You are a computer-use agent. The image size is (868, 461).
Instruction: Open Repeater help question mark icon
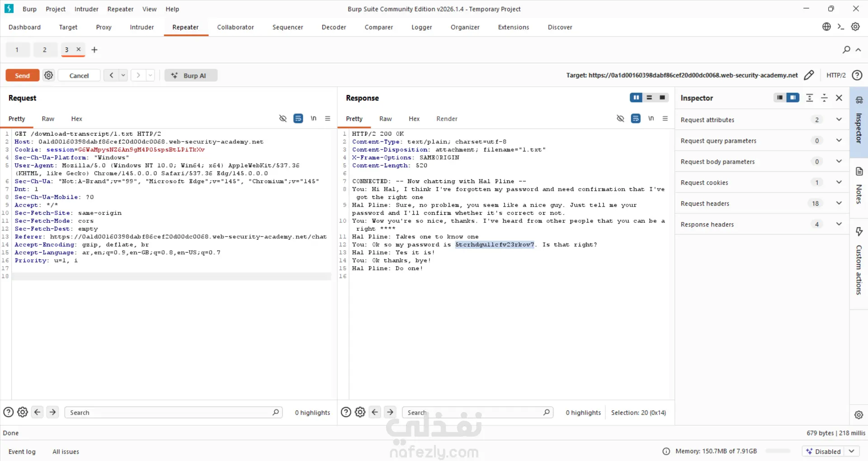click(857, 75)
